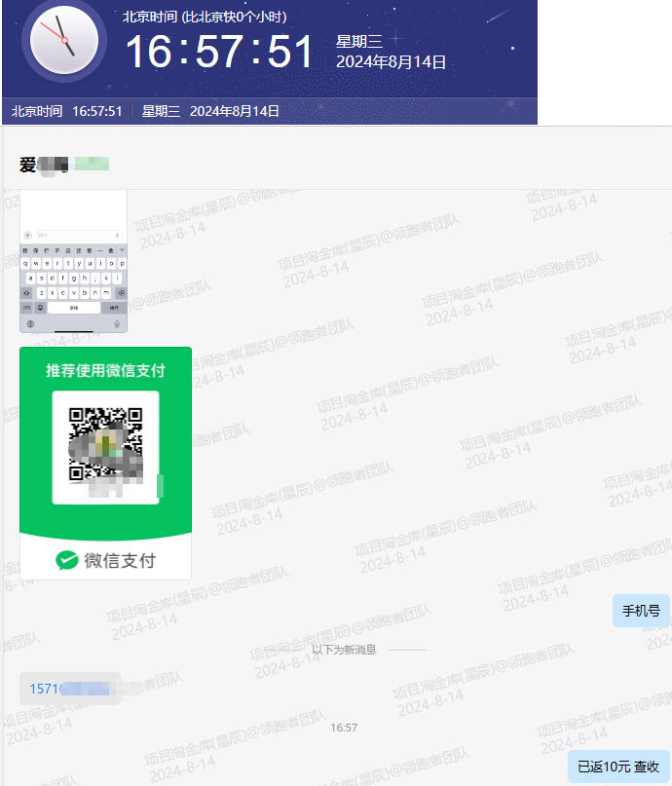Click the microphone icon below the keyboard
672x786 pixels.
117,323
